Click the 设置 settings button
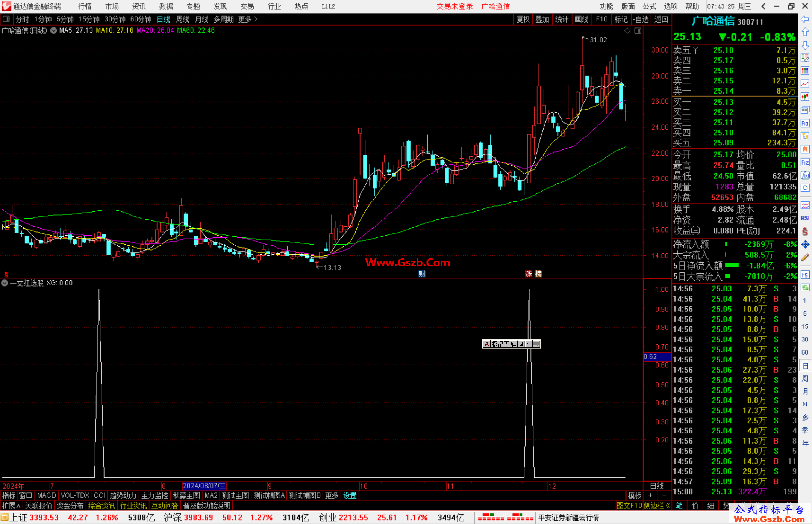Viewport: 812px width, 524px height. pyautogui.click(x=350, y=495)
